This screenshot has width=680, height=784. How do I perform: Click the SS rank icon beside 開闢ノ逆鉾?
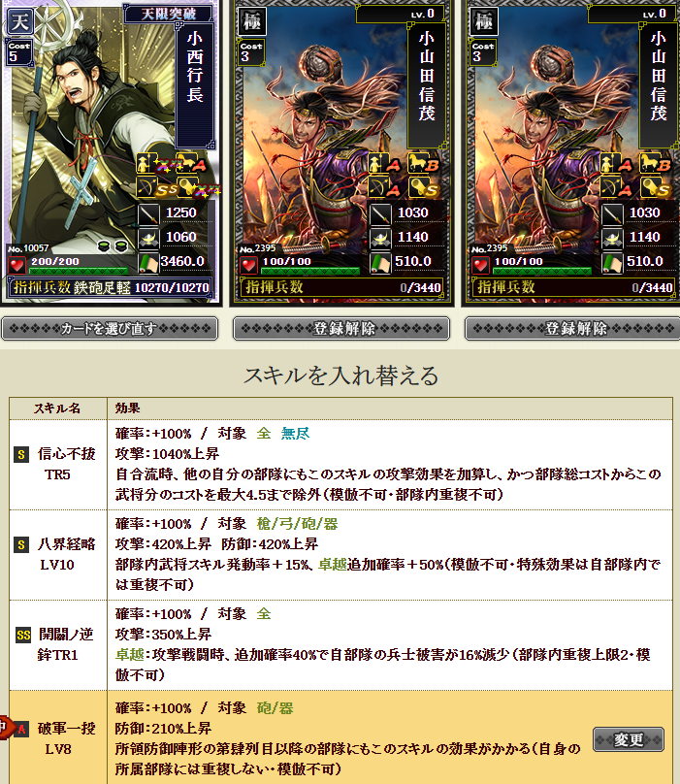pos(23,635)
